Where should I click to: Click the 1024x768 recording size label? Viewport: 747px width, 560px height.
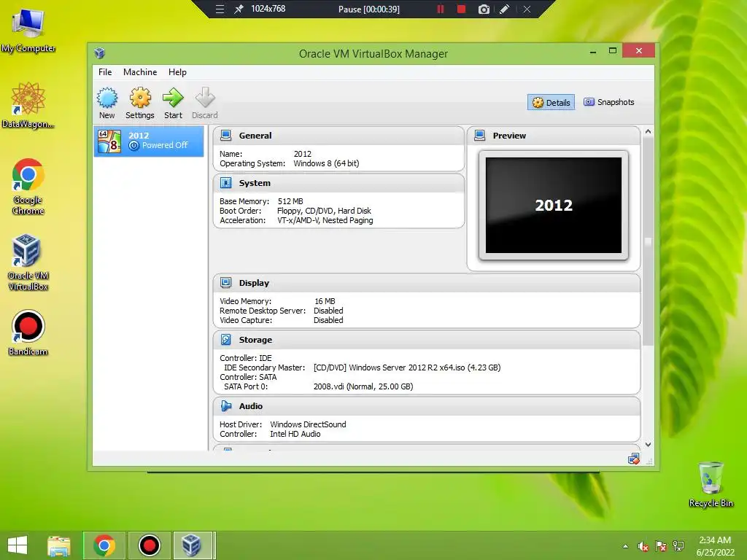point(268,9)
